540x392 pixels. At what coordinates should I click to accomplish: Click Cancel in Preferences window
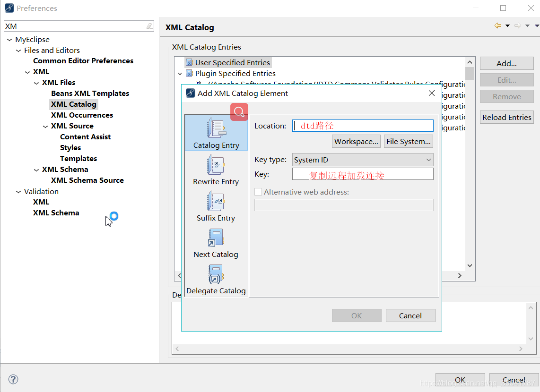tap(514, 380)
